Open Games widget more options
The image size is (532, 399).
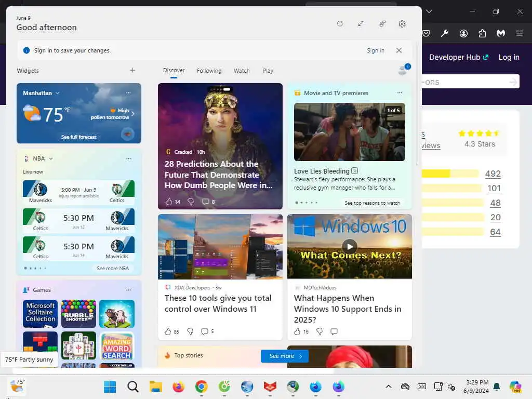pyautogui.click(x=128, y=290)
